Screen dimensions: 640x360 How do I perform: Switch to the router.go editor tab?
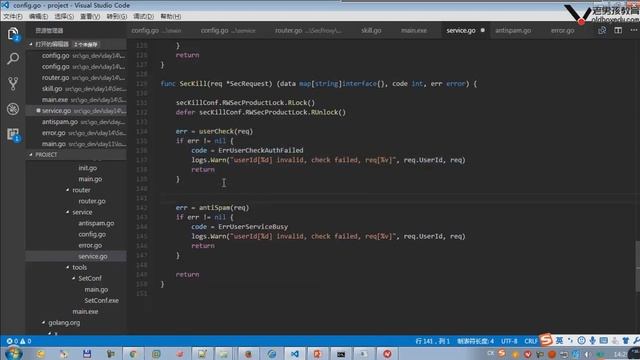[309, 30]
